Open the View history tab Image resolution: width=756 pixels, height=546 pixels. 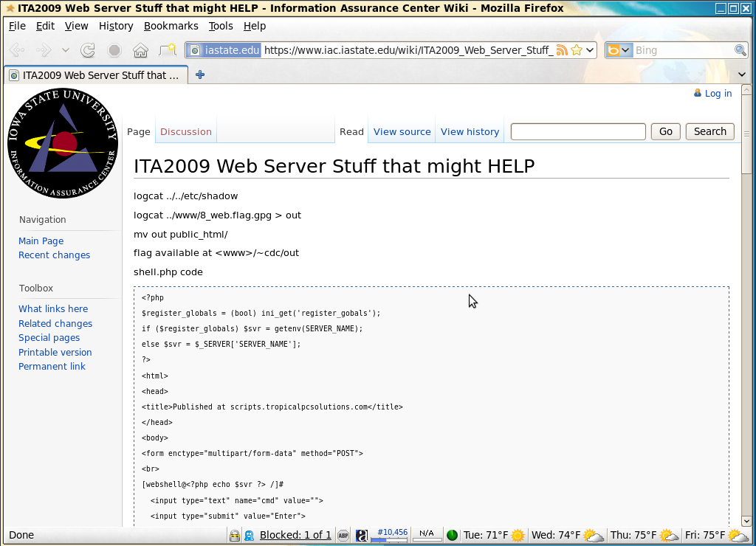tap(470, 131)
